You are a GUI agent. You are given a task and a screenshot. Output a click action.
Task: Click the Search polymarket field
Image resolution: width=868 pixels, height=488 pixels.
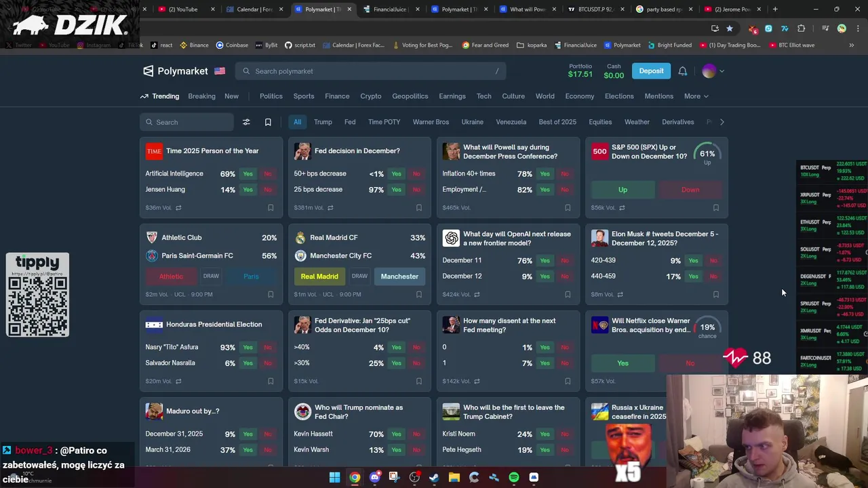click(370, 71)
